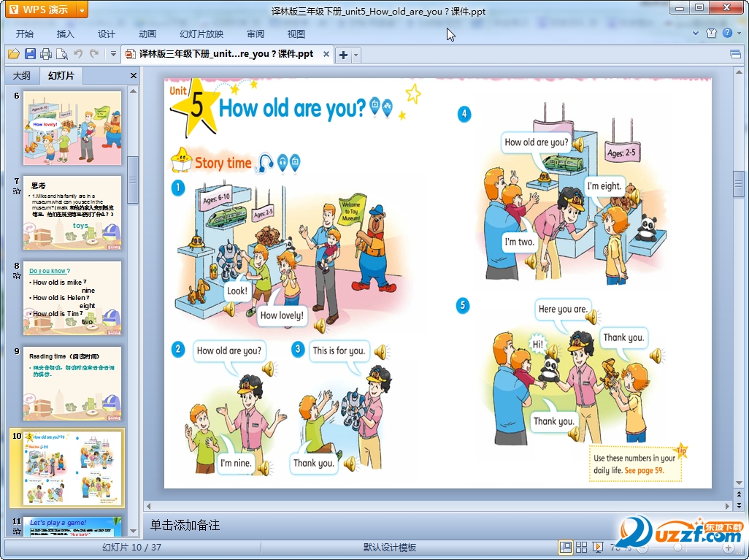
Task: Open dropdown next to new tab plus
Action: click(356, 55)
